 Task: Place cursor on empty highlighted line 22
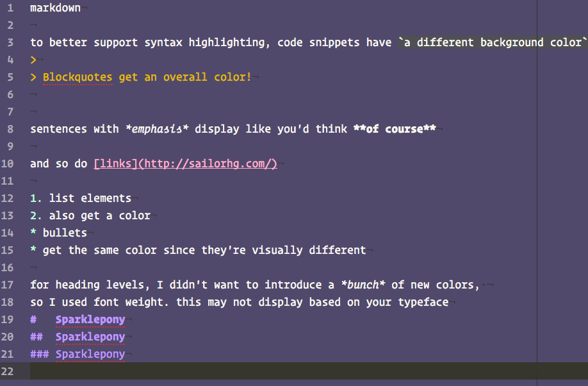pyautogui.click(x=309, y=371)
